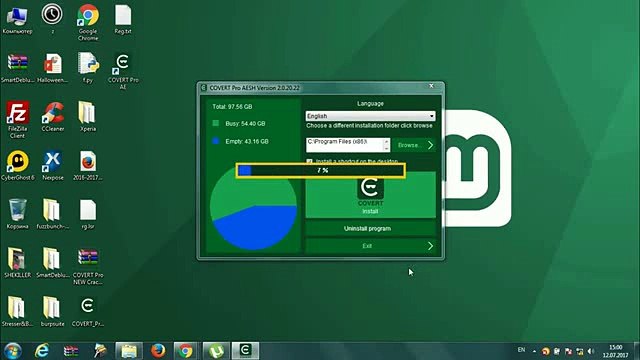
Task: Select the Xperia folder on the desktop
Action: (x=88, y=117)
